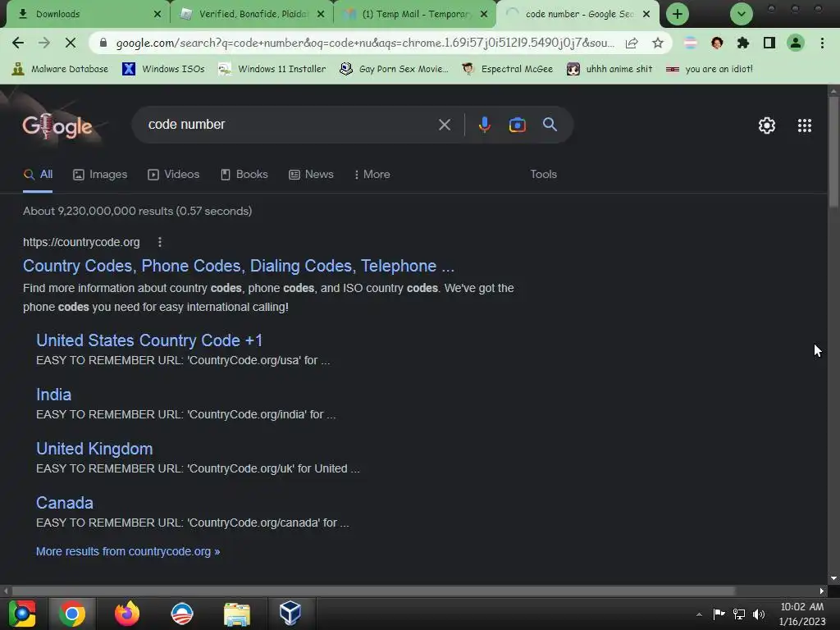Bookmark this page with the star icon

pos(658,43)
